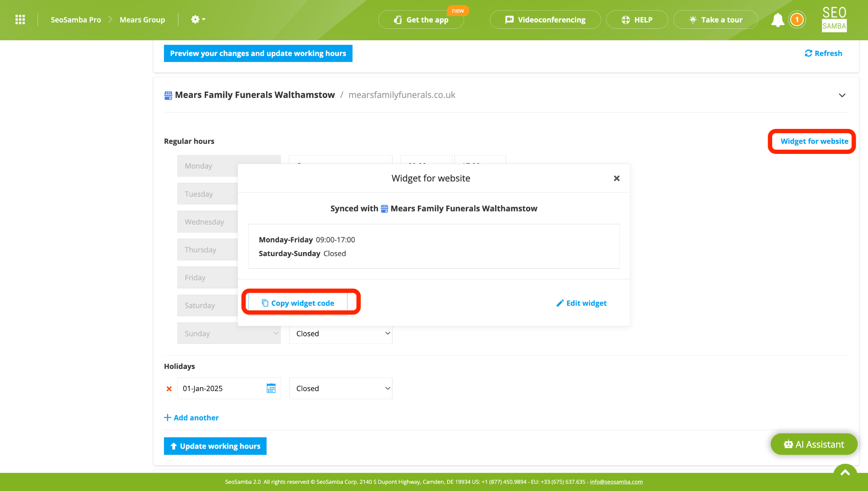Screen dimensions: 868x491
Task: Open the apps grid menu icon
Action: click(20, 20)
